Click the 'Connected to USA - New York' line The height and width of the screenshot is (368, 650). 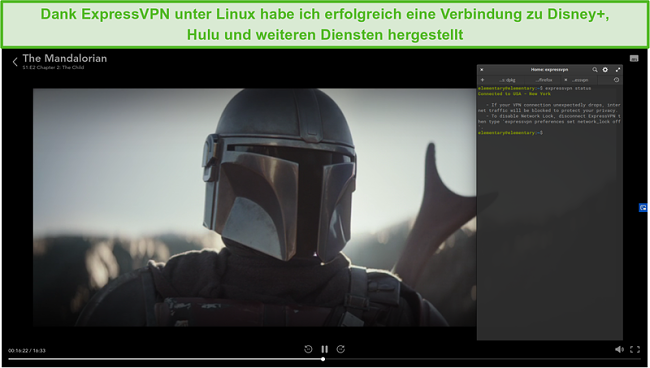coord(514,94)
